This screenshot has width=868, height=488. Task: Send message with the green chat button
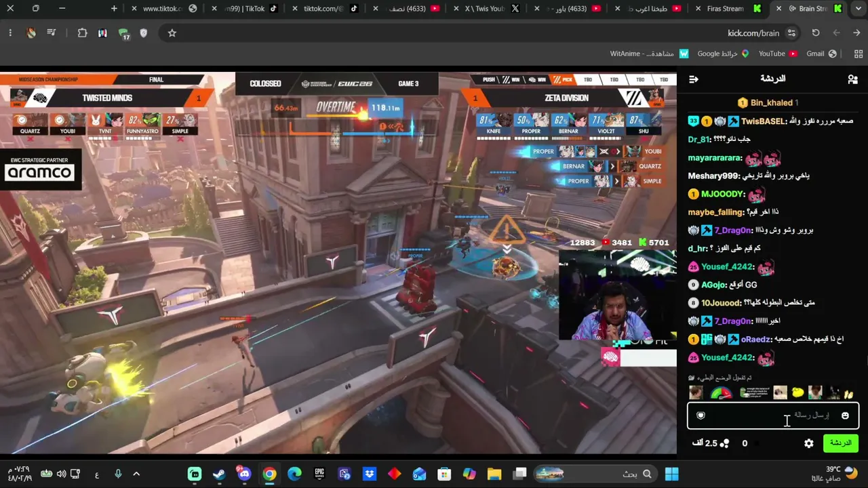[x=841, y=443]
